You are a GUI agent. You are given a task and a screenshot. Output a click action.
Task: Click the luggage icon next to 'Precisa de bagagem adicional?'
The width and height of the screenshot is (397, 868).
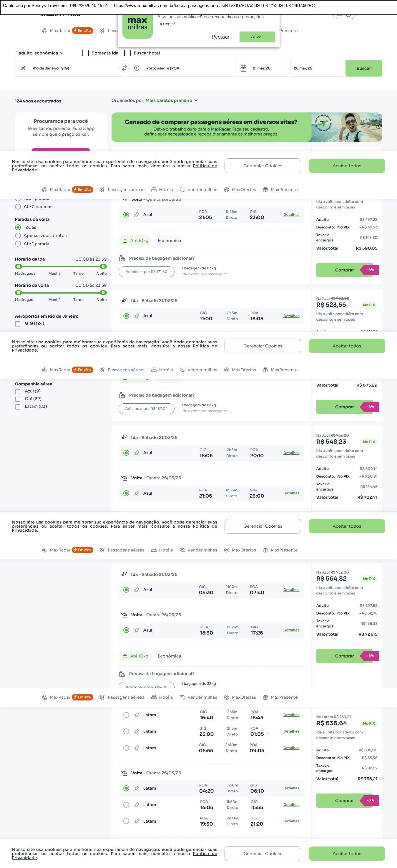[x=122, y=259]
